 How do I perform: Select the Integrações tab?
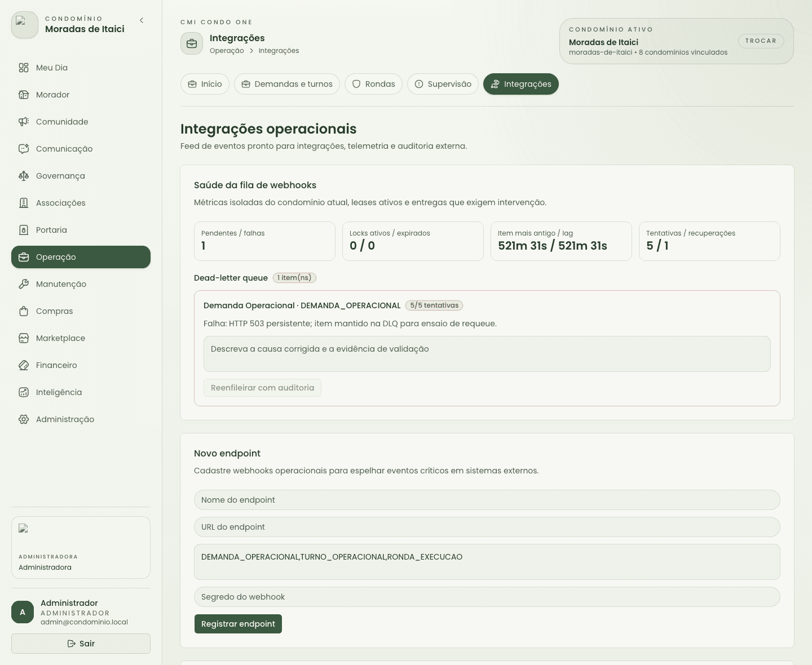tap(521, 84)
